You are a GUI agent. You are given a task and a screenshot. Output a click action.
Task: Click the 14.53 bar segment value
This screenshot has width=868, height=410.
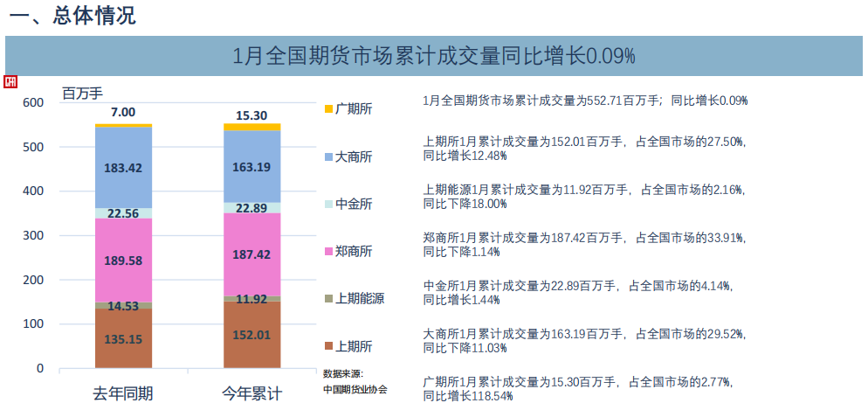coord(123,306)
